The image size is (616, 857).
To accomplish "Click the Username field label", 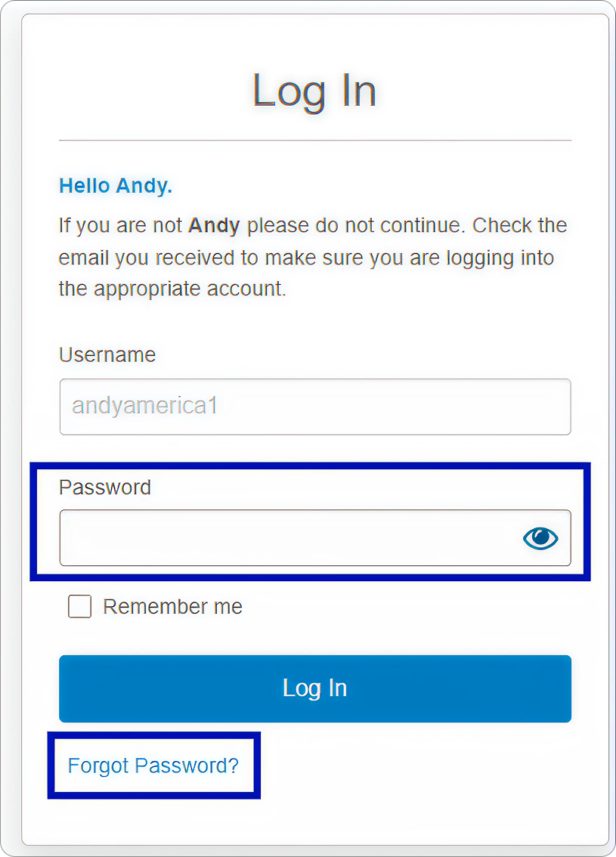I will (107, 354).
